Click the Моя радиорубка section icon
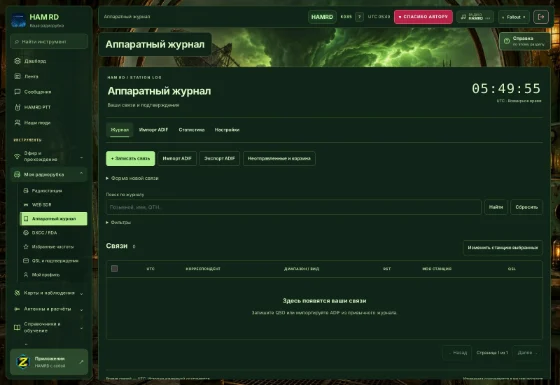This screenshot has width=560, height=385. click(17, 174)
